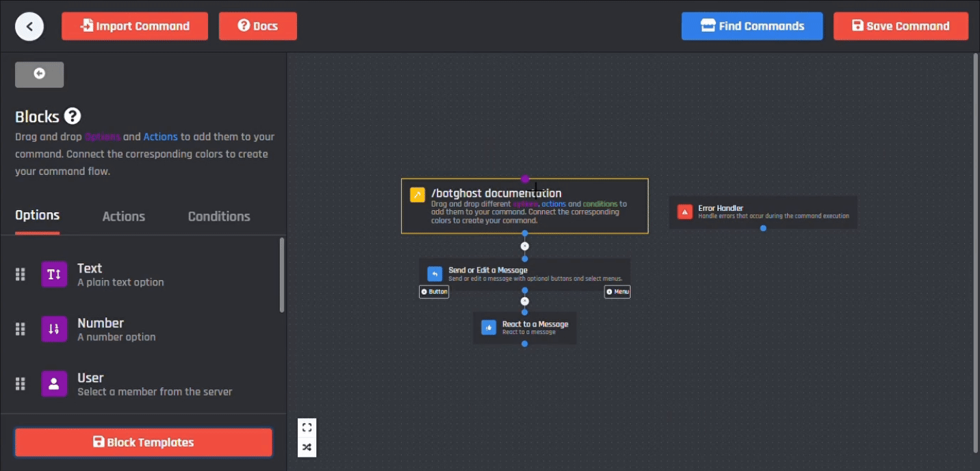Click the Send or Edit a Message reply icon
This screenshot has width=980, height=471.
[435, 274]
